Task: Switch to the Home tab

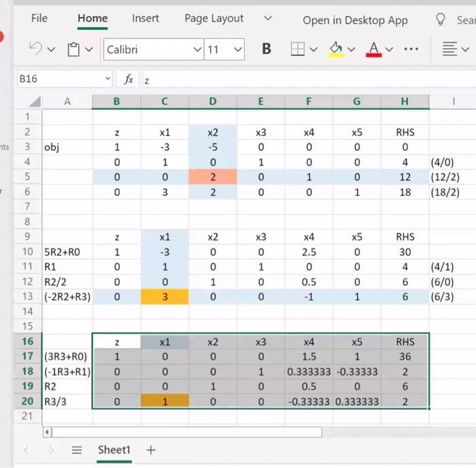Action: point(92,18)
